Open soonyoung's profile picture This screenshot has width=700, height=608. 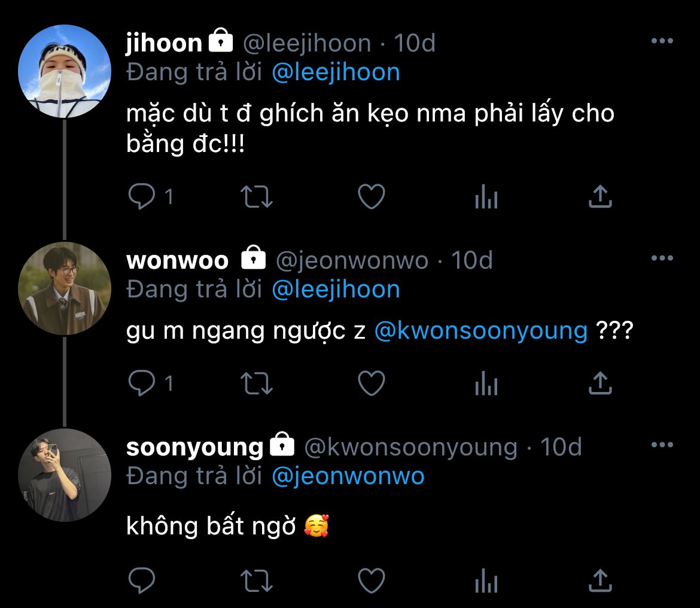(65, 475)
